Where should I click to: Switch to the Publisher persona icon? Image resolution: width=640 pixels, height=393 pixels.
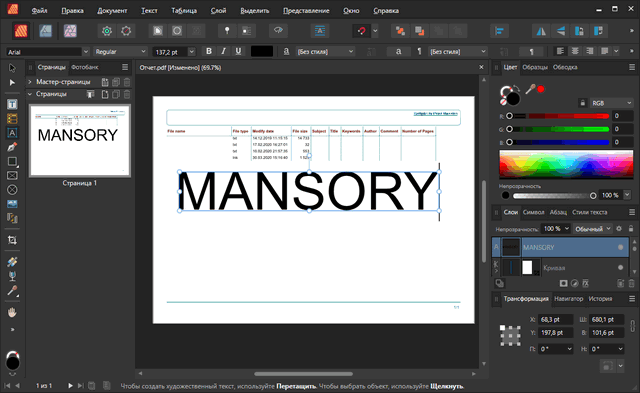point(21,31)
